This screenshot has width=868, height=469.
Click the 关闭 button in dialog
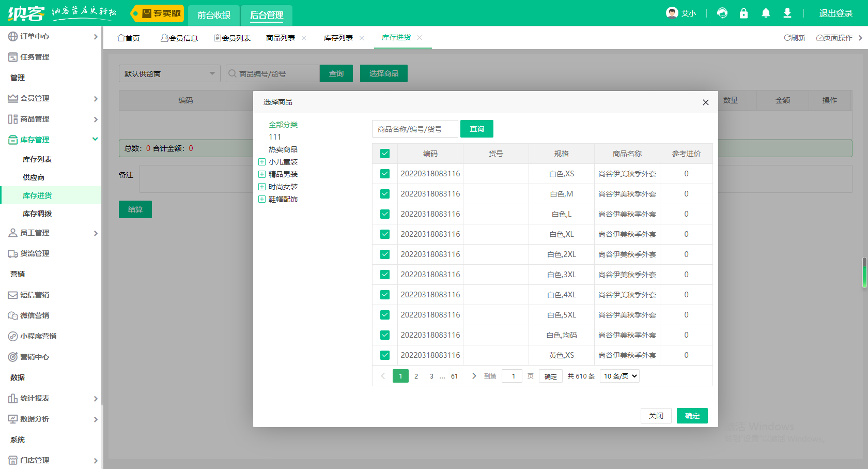(x=656, y=416)
